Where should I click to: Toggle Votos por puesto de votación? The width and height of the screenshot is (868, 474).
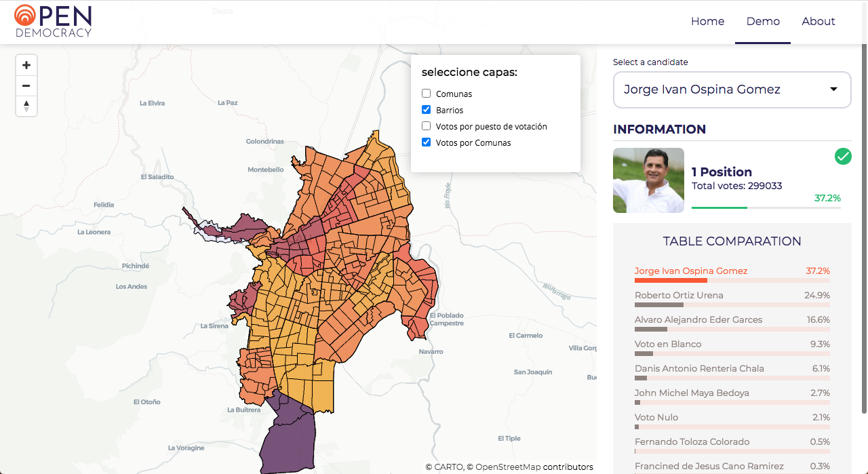pos(427,126)
